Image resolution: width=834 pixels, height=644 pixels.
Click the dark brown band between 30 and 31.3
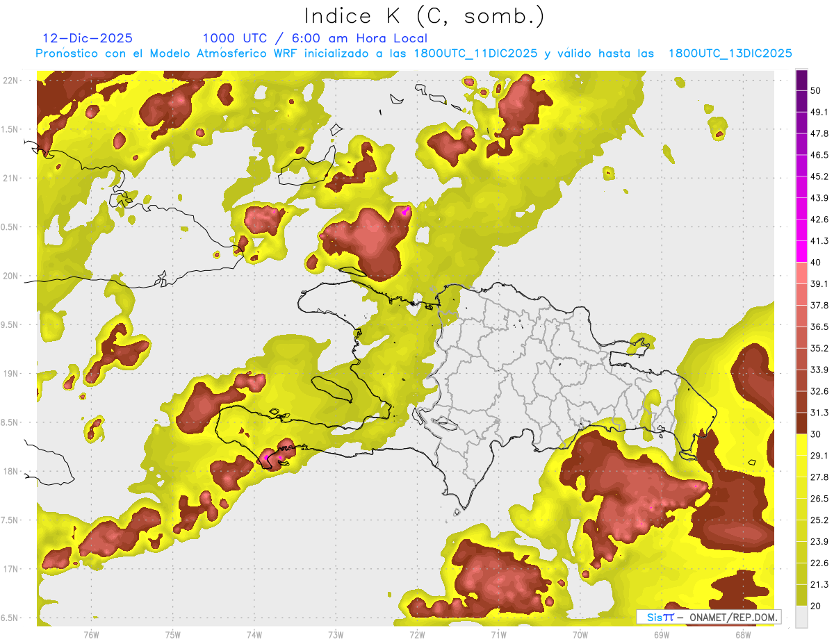(x=802, y=423)
